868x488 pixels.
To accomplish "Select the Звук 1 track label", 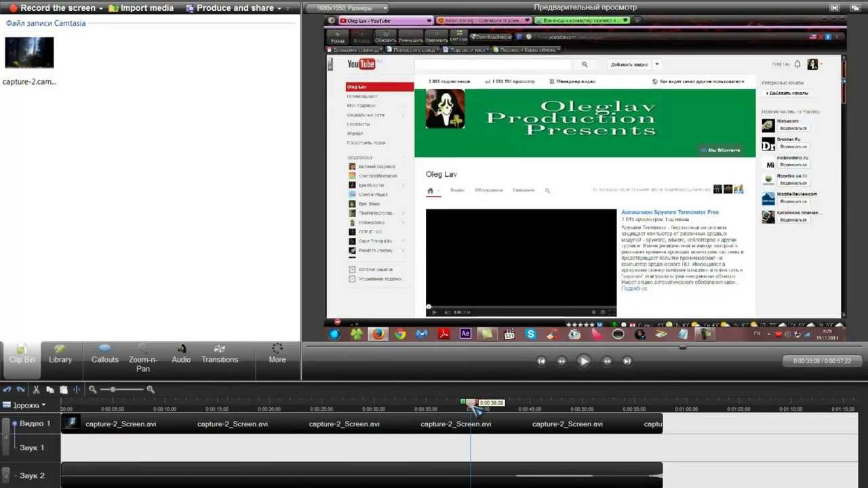I will pos(32,447).
